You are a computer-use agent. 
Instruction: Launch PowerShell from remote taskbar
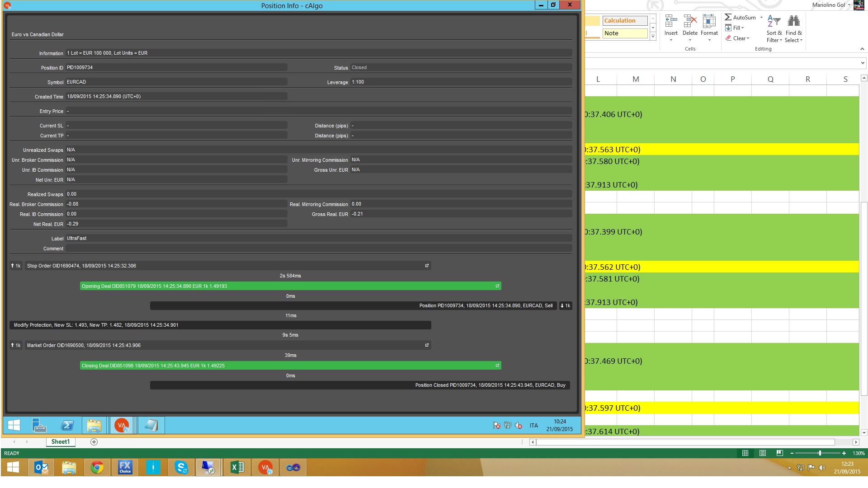(x=67, y=425)
